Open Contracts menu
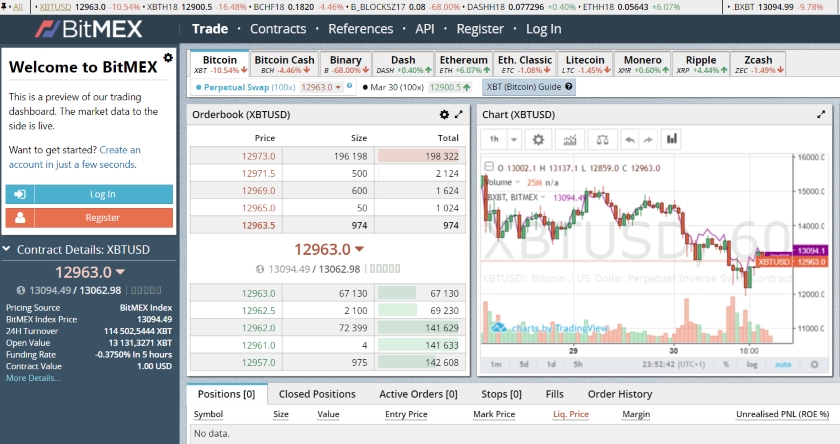The image size is (840, 444). click(x=278, y=29)
